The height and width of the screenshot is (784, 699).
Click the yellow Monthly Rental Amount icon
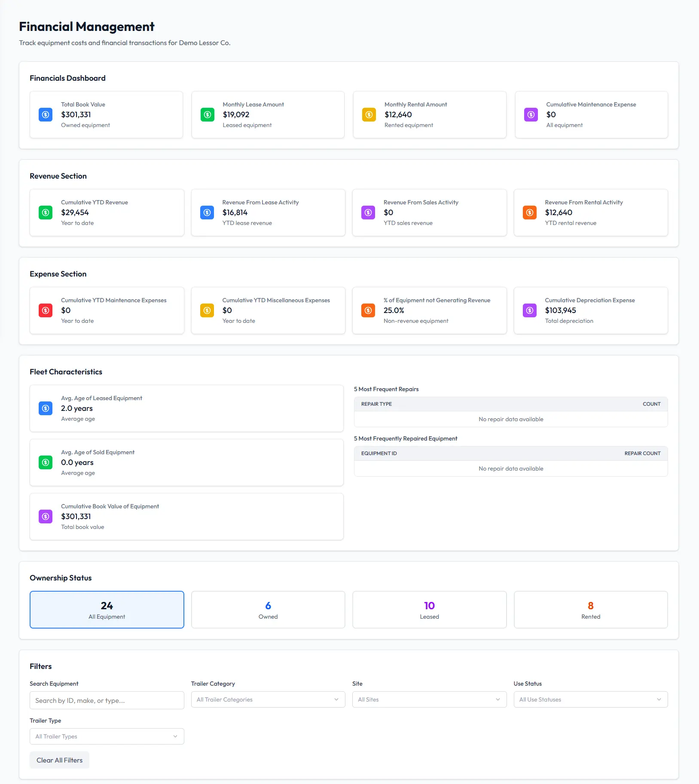[x=369, y=115]
